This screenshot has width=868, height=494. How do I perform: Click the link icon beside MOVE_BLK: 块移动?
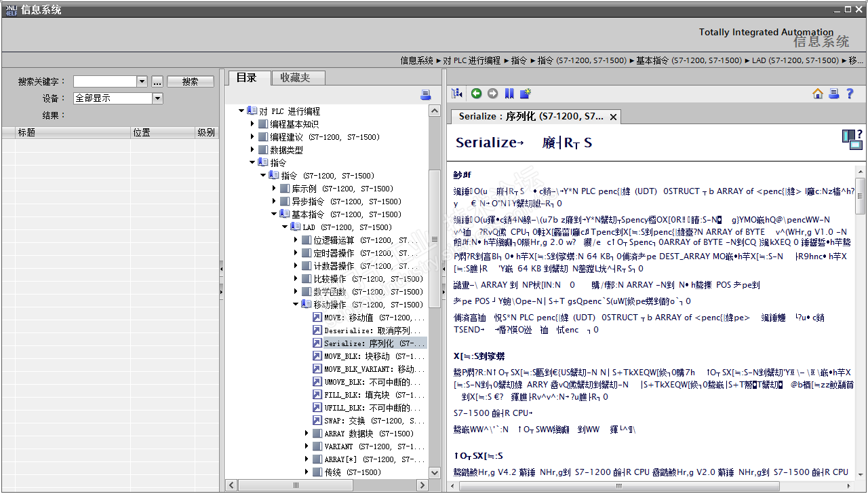pos(317,356)
